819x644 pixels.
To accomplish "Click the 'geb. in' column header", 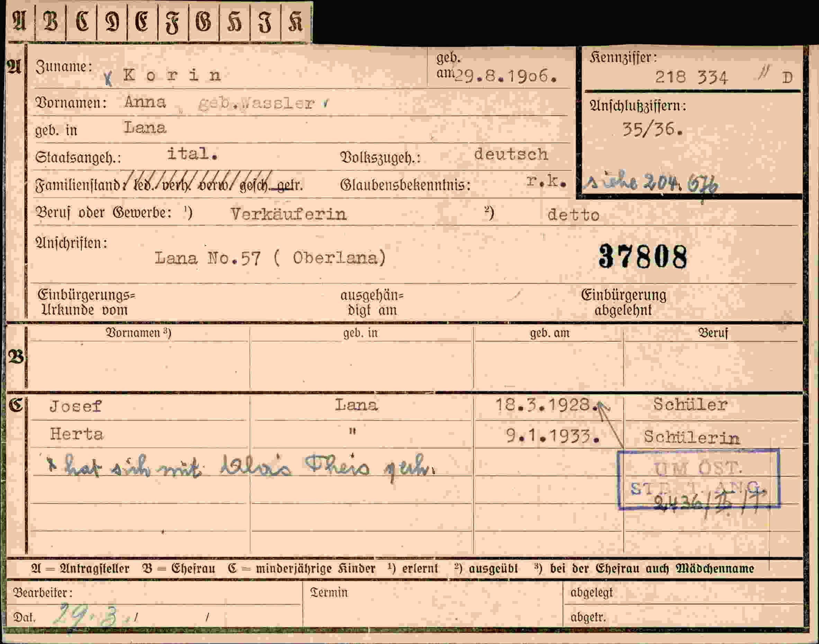I will (360, 333).
